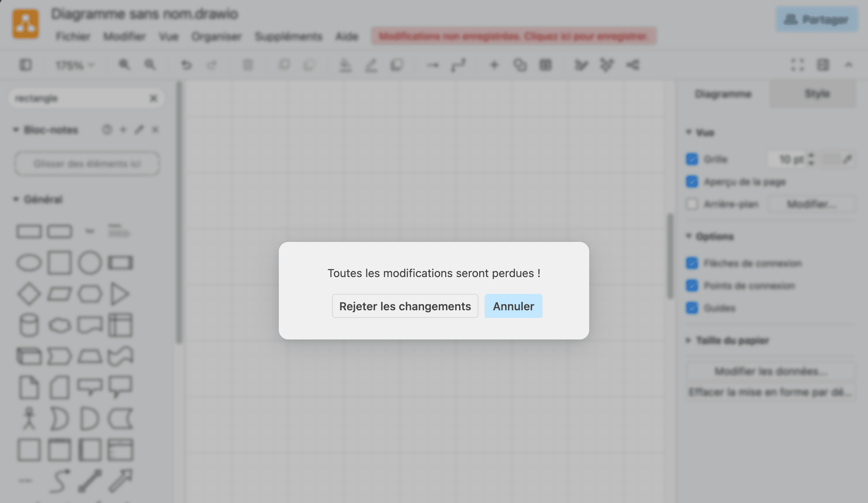Image resolution: width=868 pixels, height=503 pixels.
Task: Click the grid size stepper arrows
Action: coord(811,159)
